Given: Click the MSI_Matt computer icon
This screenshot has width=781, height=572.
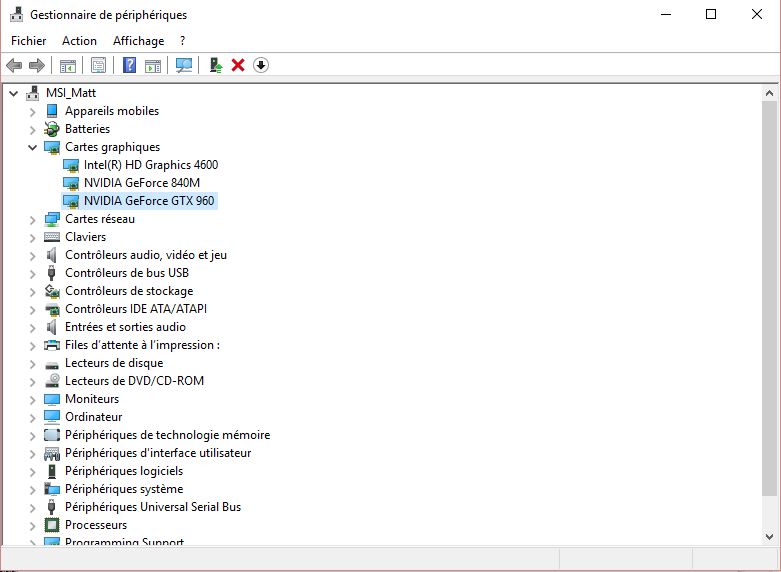Looking at the screenshot, I should (33, 93).
